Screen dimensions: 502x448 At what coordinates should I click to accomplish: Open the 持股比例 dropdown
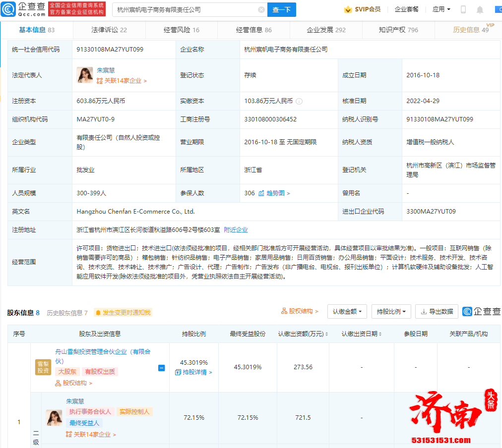(391, 312)
